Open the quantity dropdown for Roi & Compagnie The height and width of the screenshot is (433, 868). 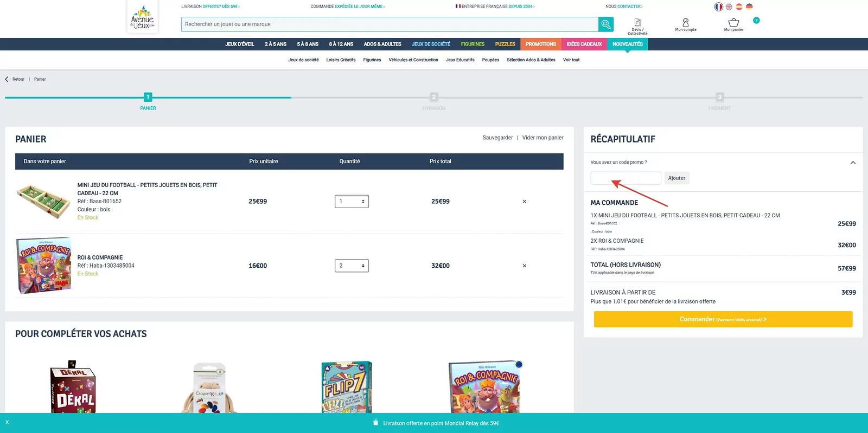point(352,266)
